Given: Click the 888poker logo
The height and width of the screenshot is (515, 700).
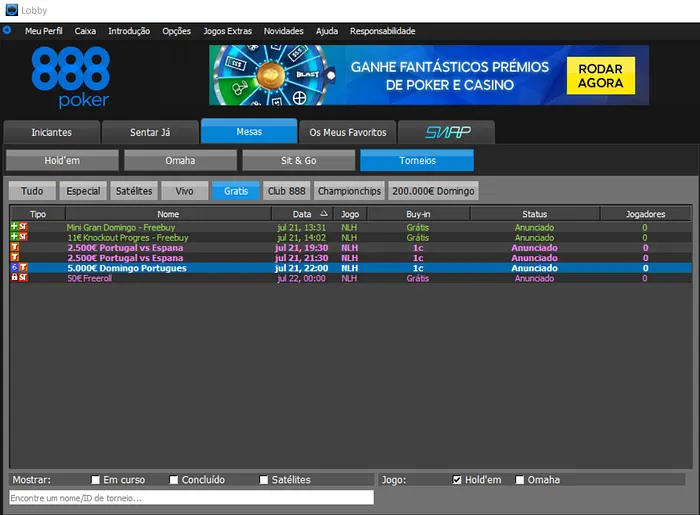Looking at the screenshot, I should pyautogui.click(x=71, y=78).
